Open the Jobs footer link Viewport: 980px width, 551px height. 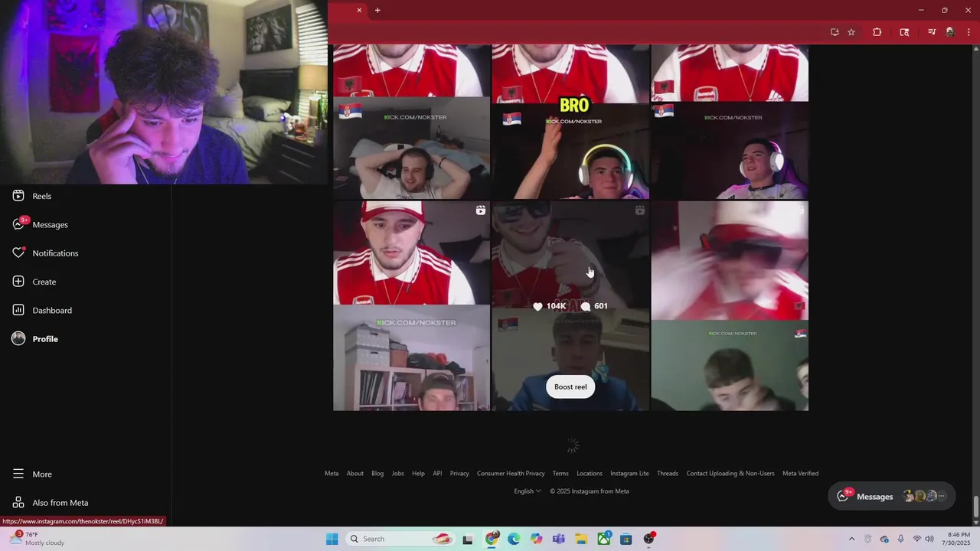[398, 473]
